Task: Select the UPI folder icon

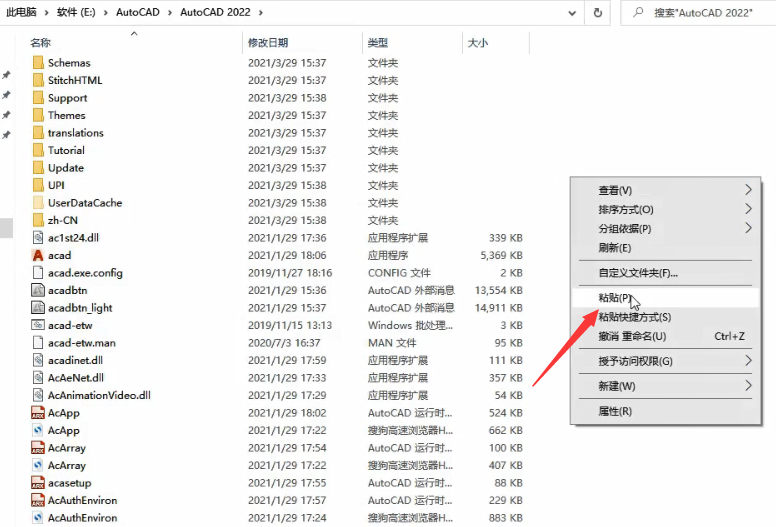Action: 38,185
